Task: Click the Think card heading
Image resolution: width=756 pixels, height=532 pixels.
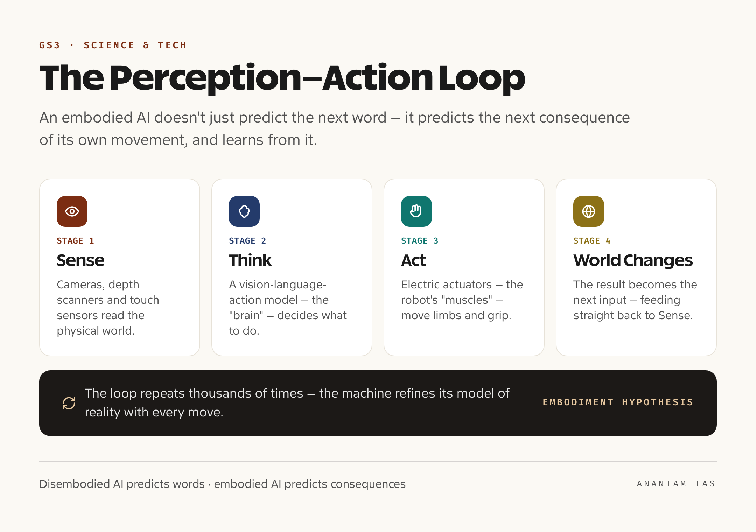Action: (250, 260)
